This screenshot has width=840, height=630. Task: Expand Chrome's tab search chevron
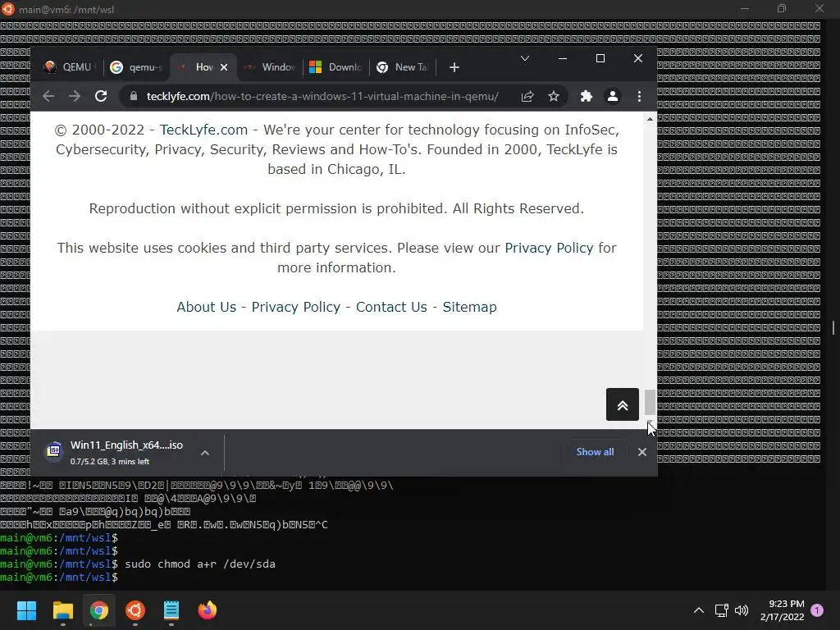(x=525, y=58)
